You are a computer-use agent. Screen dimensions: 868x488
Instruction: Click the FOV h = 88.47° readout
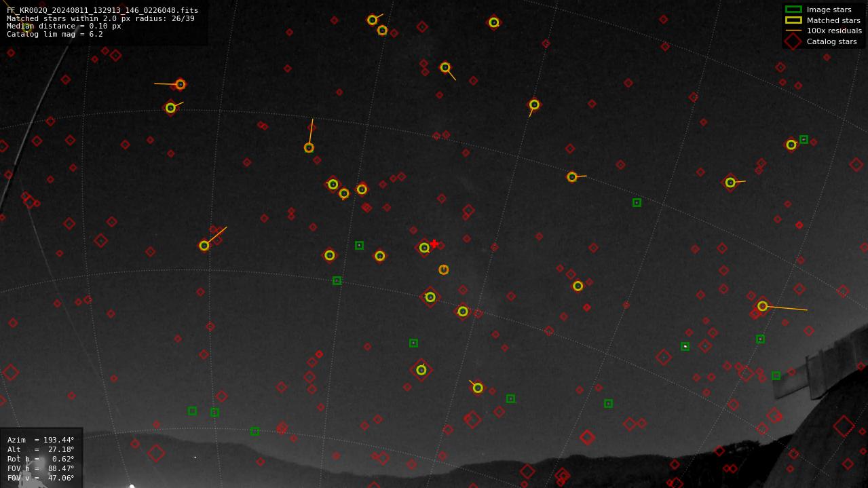(x=41, y=468)
